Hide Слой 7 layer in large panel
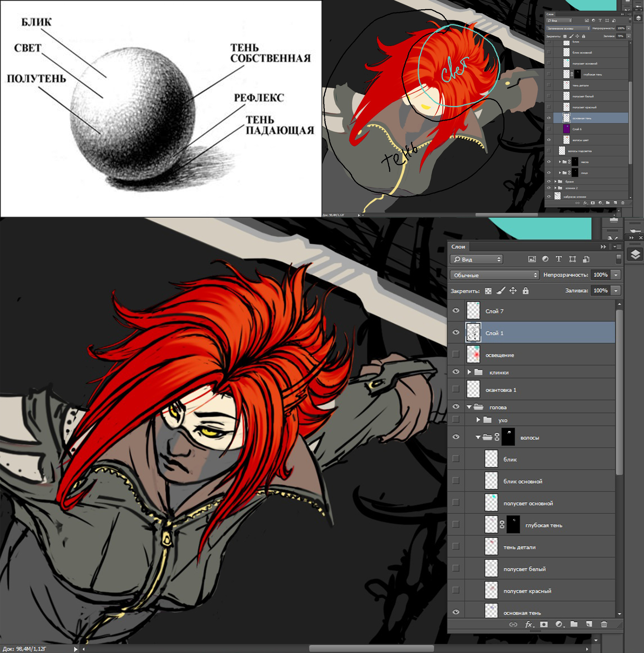The width and height of the screenshot is (644, 653). (x=456, y=311)
